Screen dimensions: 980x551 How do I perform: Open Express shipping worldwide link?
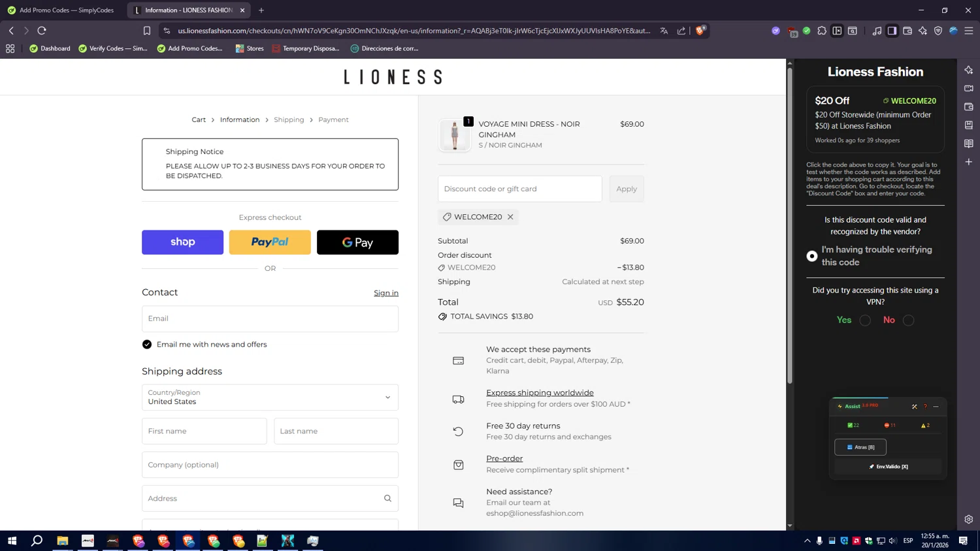(540, 392)
